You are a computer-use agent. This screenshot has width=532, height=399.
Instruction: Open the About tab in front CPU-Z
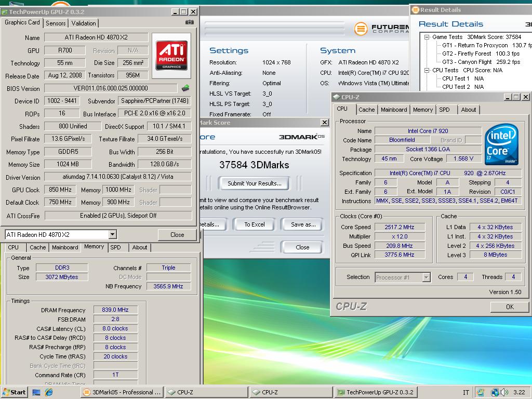[x=468, y=110]
